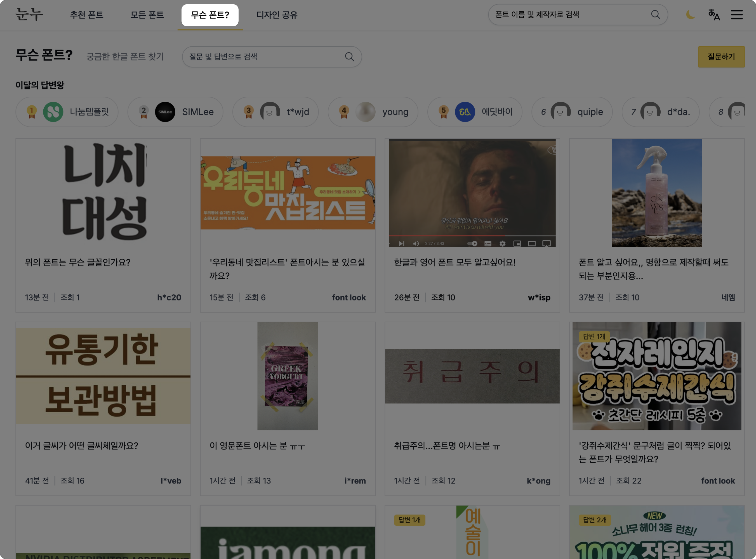Open the 우리동네 맛집리스트 banner thumbnail
756x559 pixels.
tap(288, 193)
